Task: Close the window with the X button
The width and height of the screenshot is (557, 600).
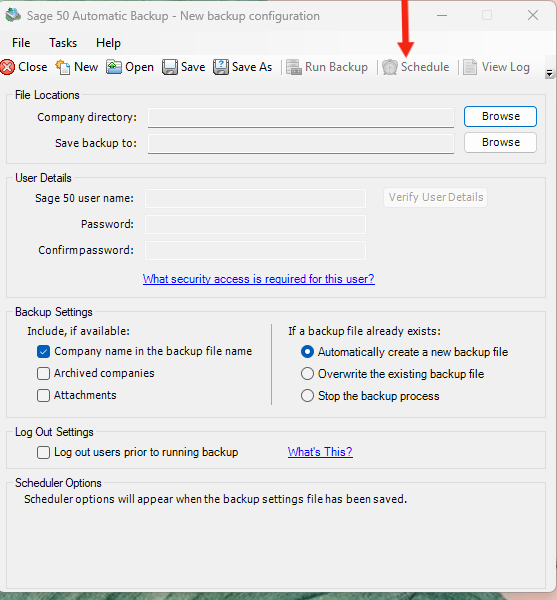Action: click(x=533, y=15)
